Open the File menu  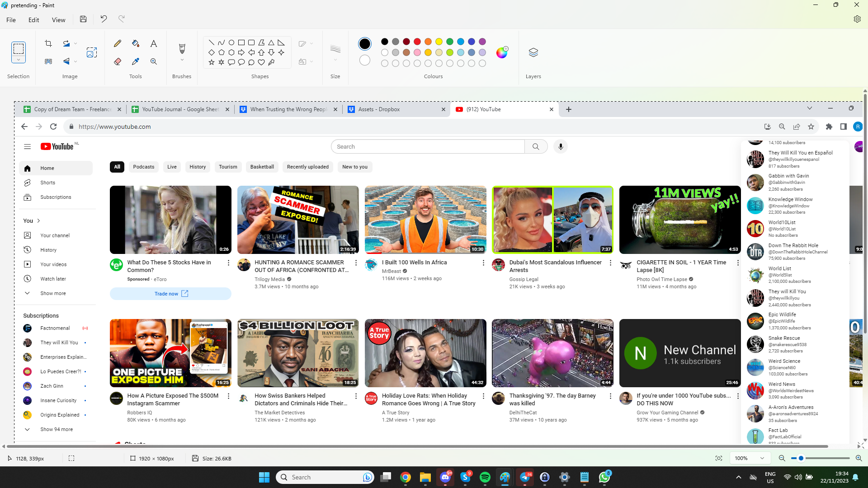11,20
